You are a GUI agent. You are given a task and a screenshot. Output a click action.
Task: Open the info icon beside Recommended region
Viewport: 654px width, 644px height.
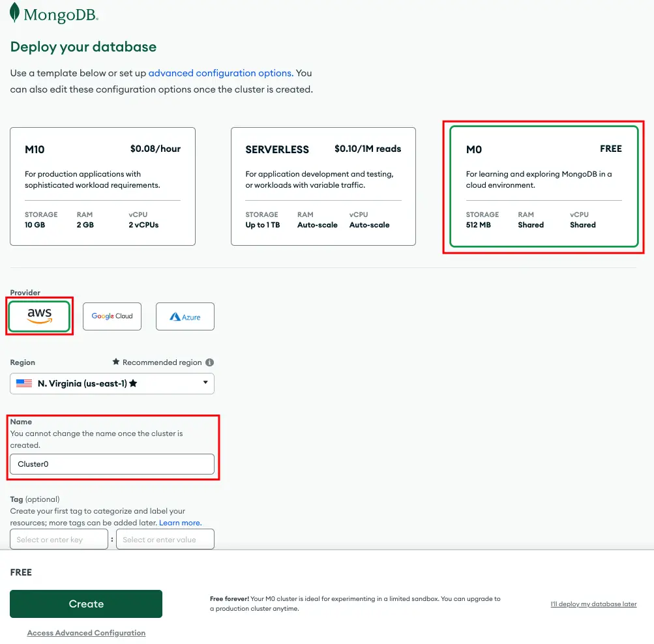click(209, 362)
